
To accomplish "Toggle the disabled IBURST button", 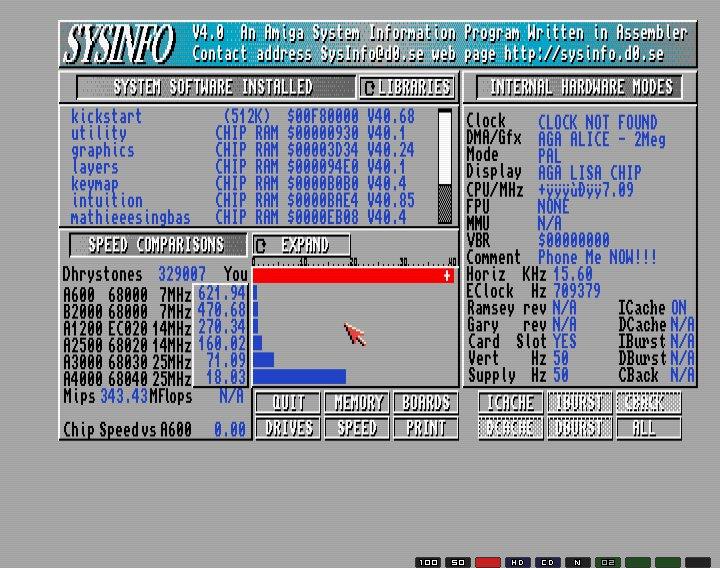I will point(579,403).
